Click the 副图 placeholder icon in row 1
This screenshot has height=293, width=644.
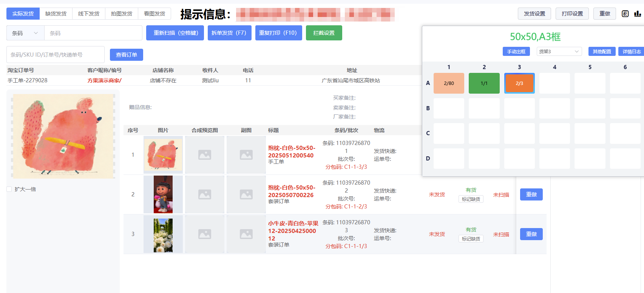click(246, 155)
